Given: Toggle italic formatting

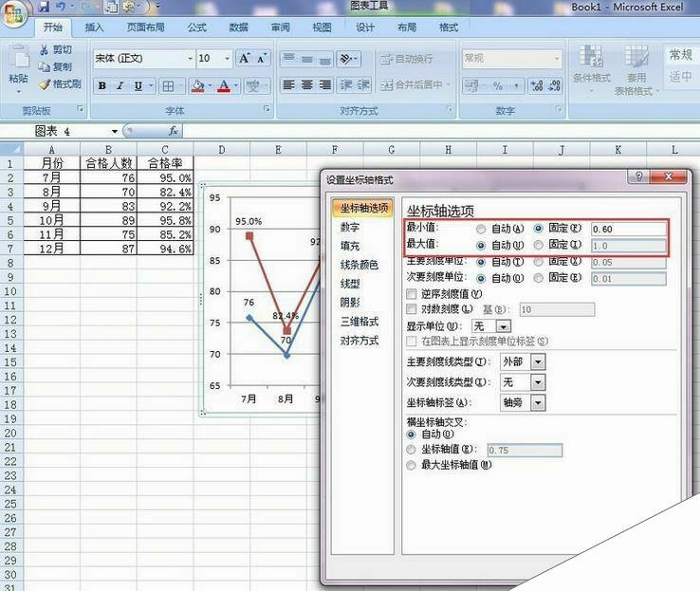Looking at the screenshot, I should pos(120,85).
